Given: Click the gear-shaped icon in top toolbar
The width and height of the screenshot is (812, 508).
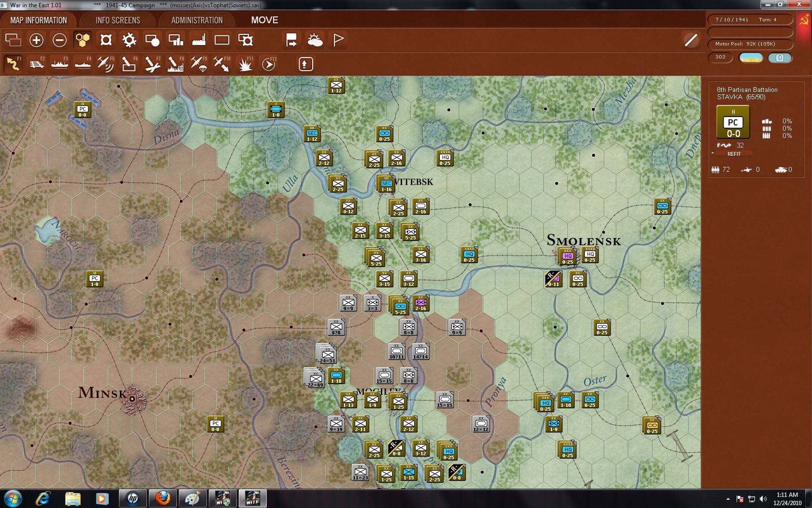Looking at the screenshot, I should 129,40.
